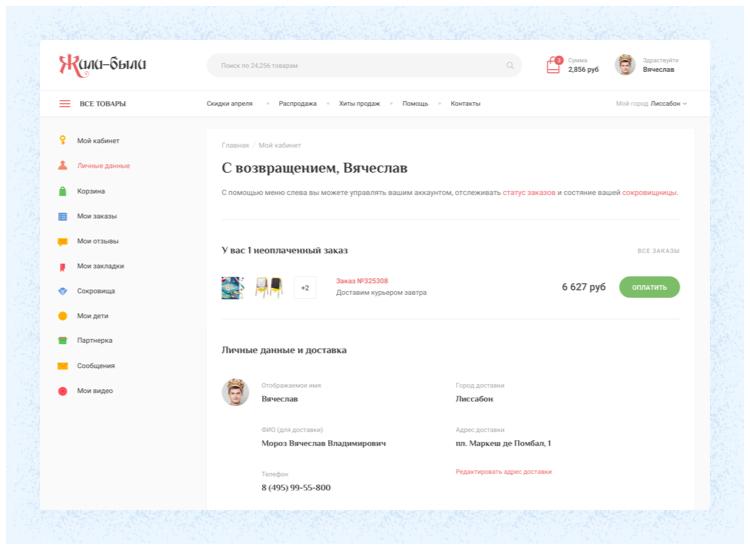Click the green bag icon for Корзина

[62, 191]
